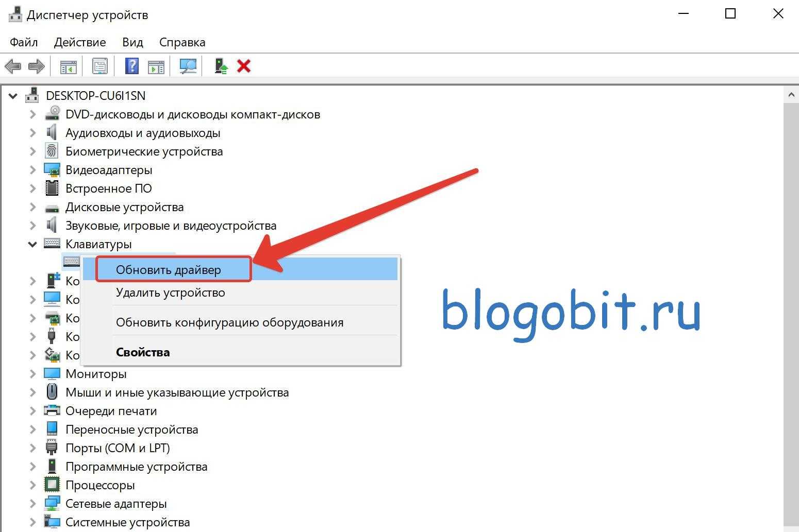Minimize the Диспетчер устройств window

pos(684,14)
